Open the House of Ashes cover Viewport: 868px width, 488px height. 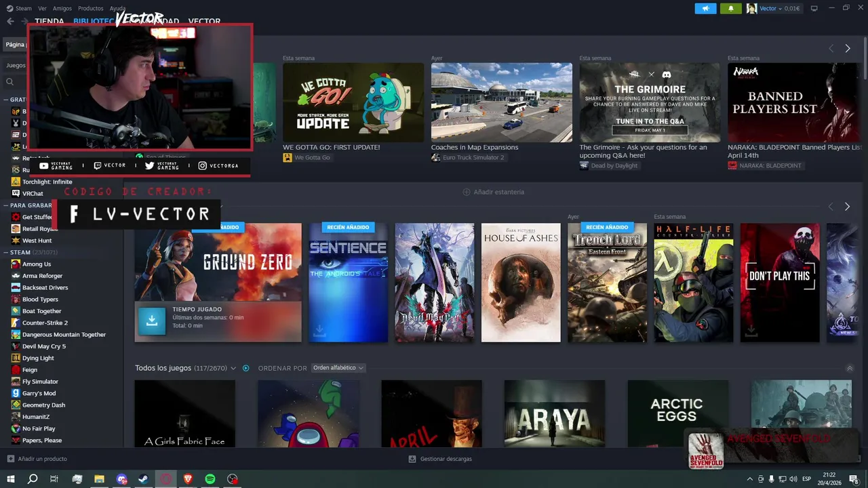521,283
